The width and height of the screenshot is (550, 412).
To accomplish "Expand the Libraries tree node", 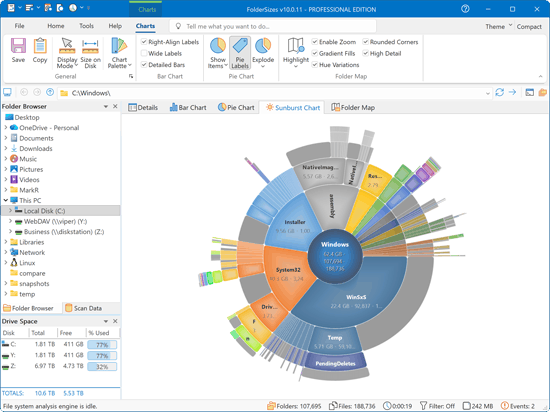I will coord(6,242).
